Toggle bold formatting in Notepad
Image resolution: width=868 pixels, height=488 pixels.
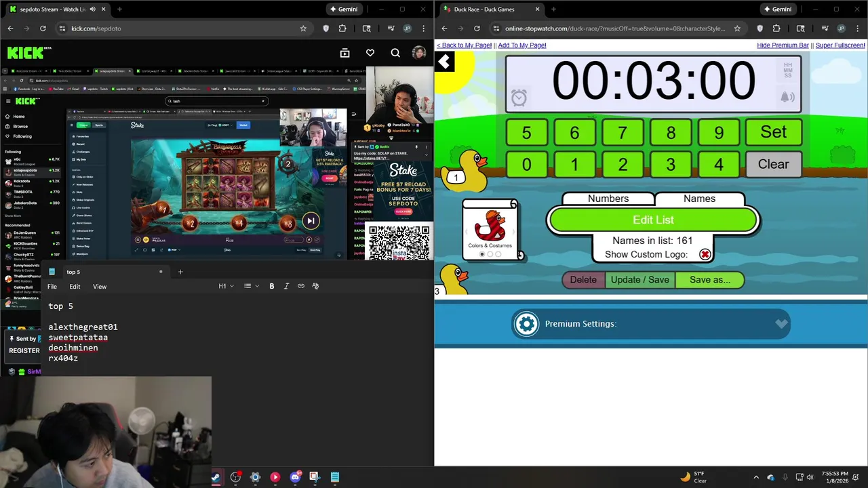click(x=272, y=286)
